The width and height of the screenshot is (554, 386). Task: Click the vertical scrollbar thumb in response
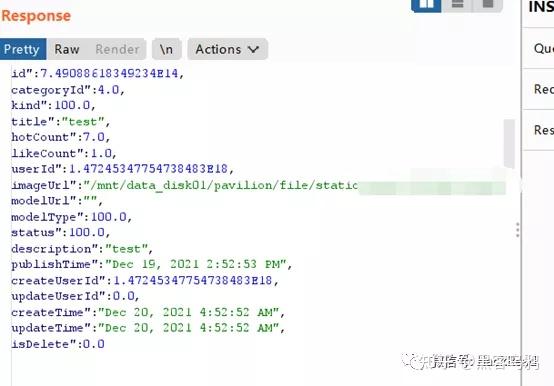509,144
